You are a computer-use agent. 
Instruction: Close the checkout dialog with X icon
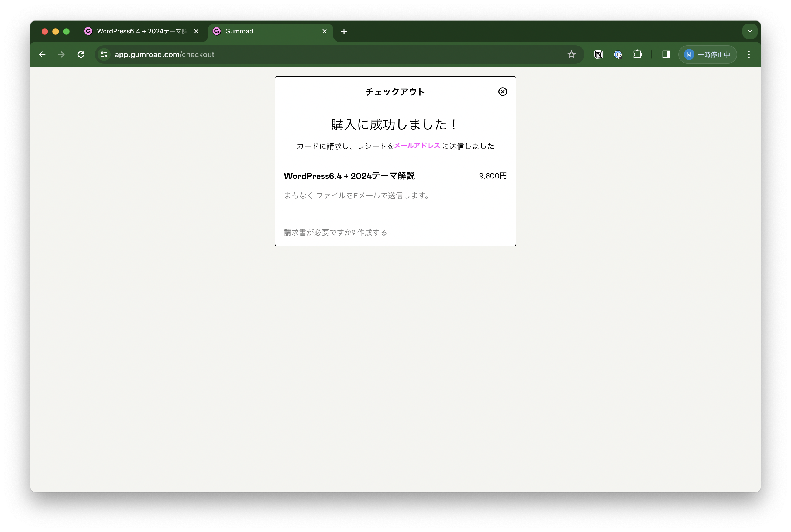click(x=503, y=92)
